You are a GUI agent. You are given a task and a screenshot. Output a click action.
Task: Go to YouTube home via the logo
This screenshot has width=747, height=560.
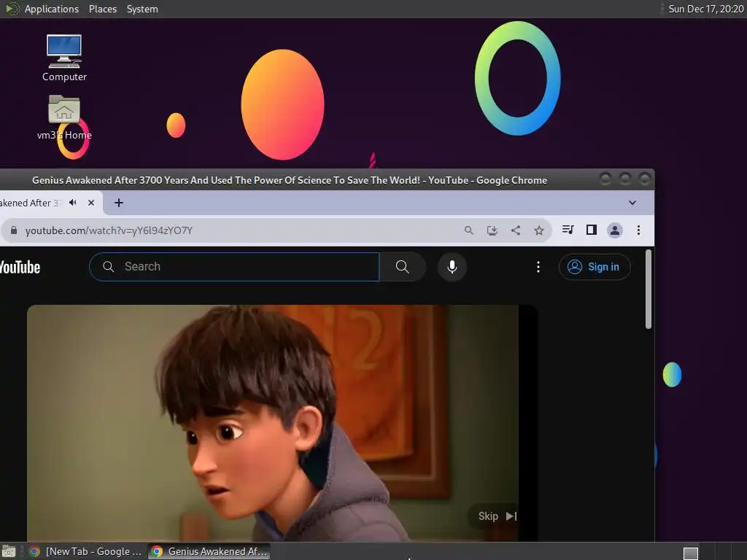[x=20, y=267]
